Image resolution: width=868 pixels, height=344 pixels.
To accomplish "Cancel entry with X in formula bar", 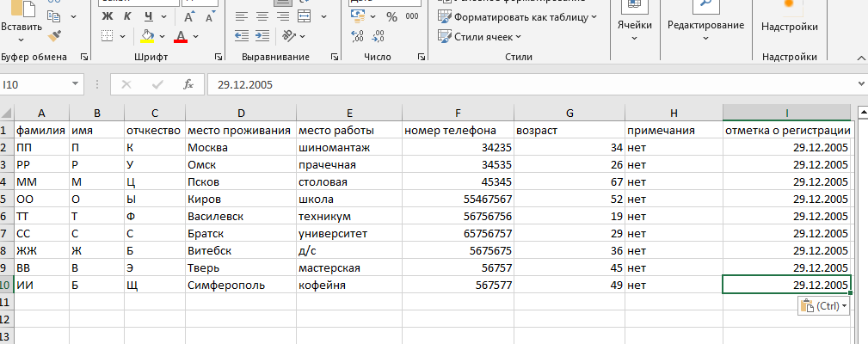I will coord(126,84).
